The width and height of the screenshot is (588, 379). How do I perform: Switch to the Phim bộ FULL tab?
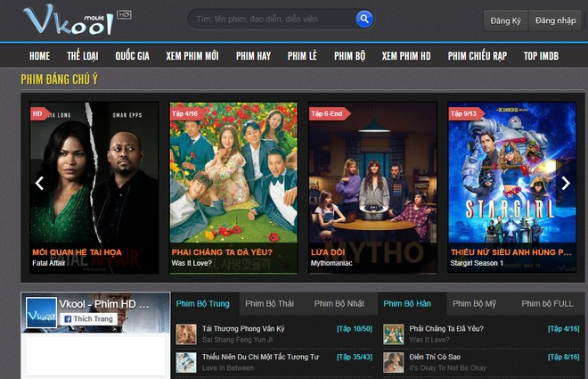pyautogui.click(x=547, y=303)
